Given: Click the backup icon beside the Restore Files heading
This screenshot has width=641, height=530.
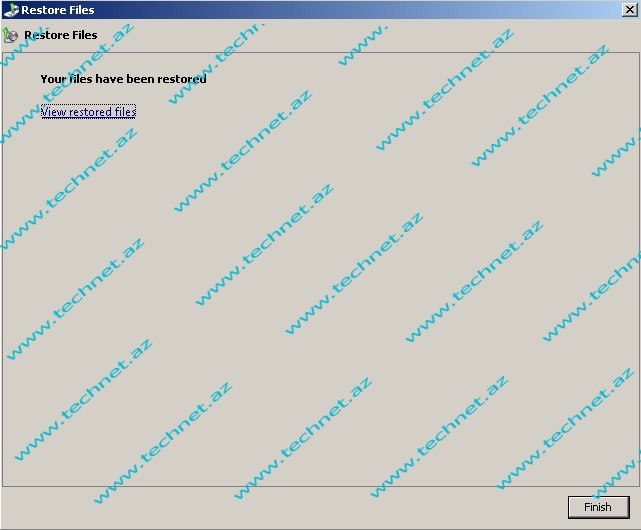Looking at the screenshot, I should click(x=11, y=35).
